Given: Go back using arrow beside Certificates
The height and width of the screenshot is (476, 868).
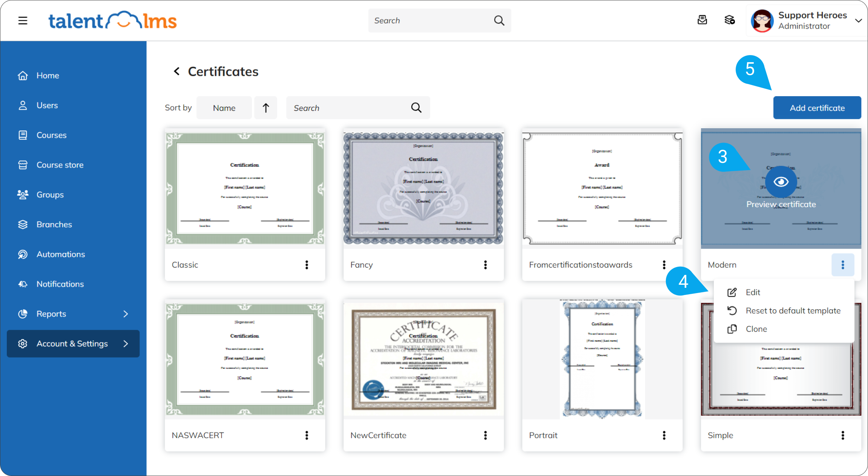Looking at the screenshot, I should (x=176, y=71).
